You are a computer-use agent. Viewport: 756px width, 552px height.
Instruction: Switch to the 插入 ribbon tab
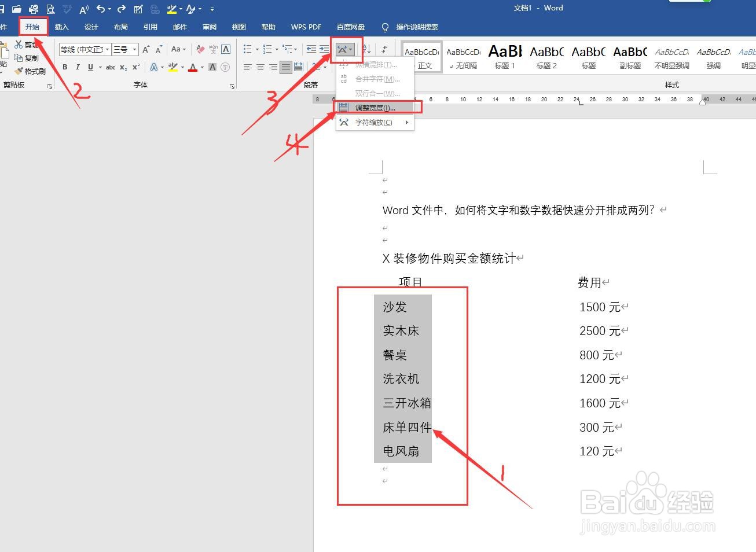(61, 27)
